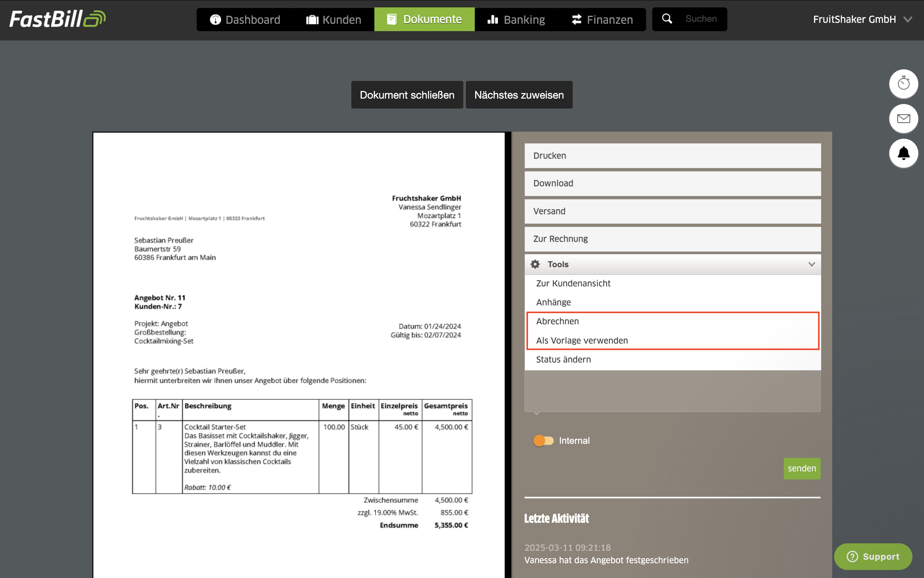The height and width of the screenshot is (578, 924).
Task: Click the Datum: 01/24/2024 text
Action: 430,327
